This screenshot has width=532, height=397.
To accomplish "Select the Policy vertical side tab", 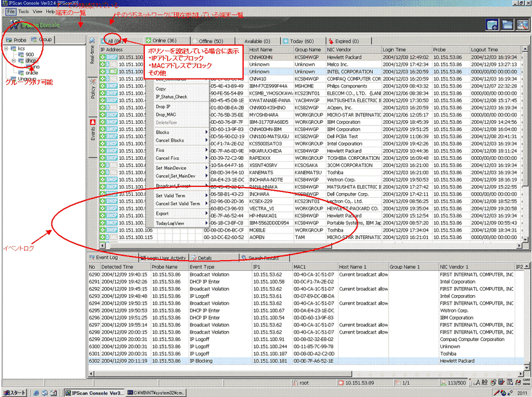I will (x=93, y=92).
